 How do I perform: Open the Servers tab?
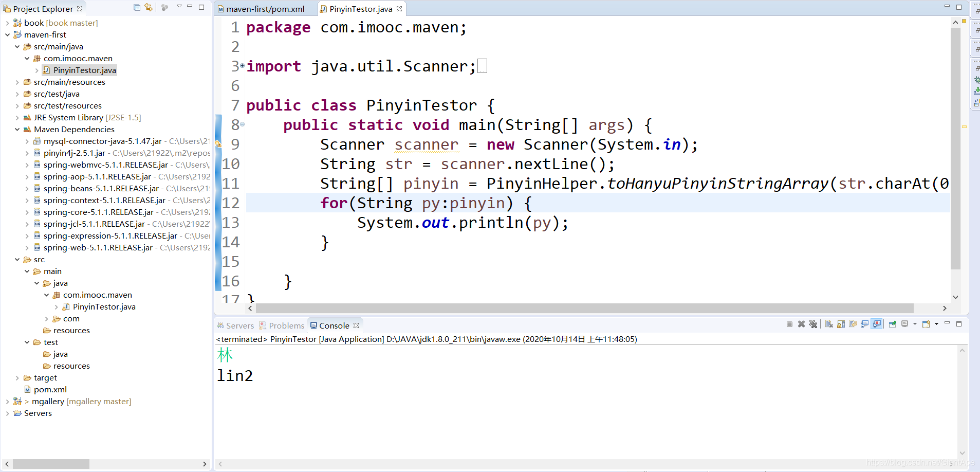coord(235,325)
